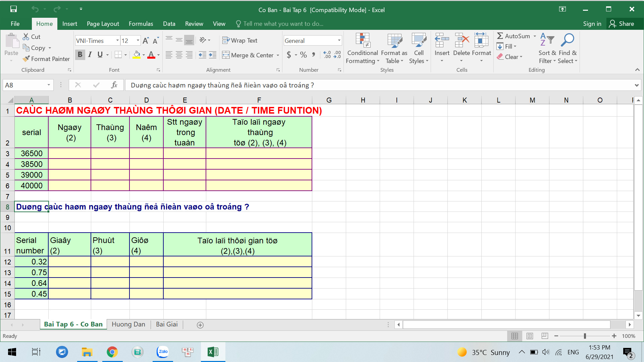This screenshot has height=362, width=644.
Task: Open Conditional Formatting icon
Action: (x=363, y=41)
